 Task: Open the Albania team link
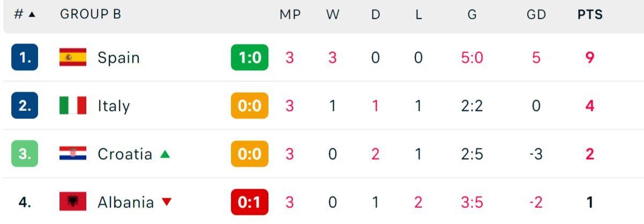pyautogui.click(x=125, y=202)
